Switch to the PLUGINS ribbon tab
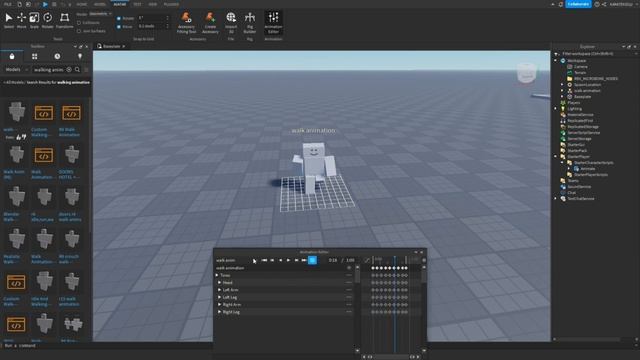Screen dimensions: 640x360 (171, 4)
